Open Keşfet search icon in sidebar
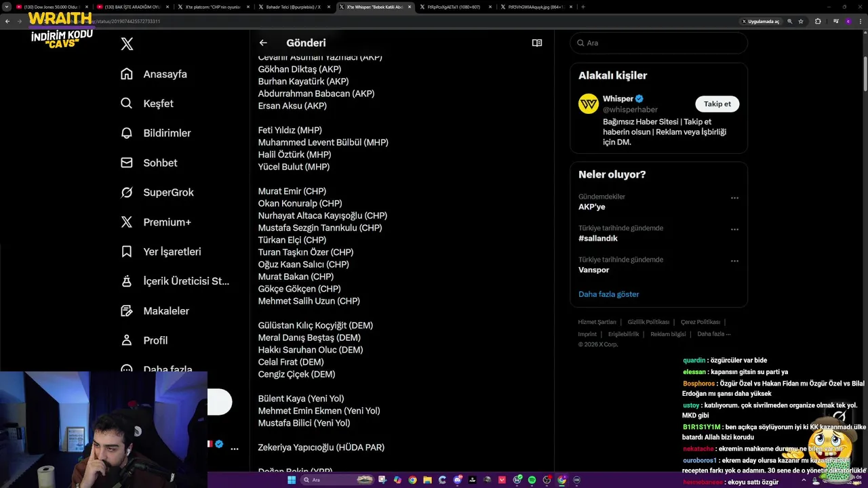Image resolution: width=868 pixels, height=488 pixels. (127, 104)
